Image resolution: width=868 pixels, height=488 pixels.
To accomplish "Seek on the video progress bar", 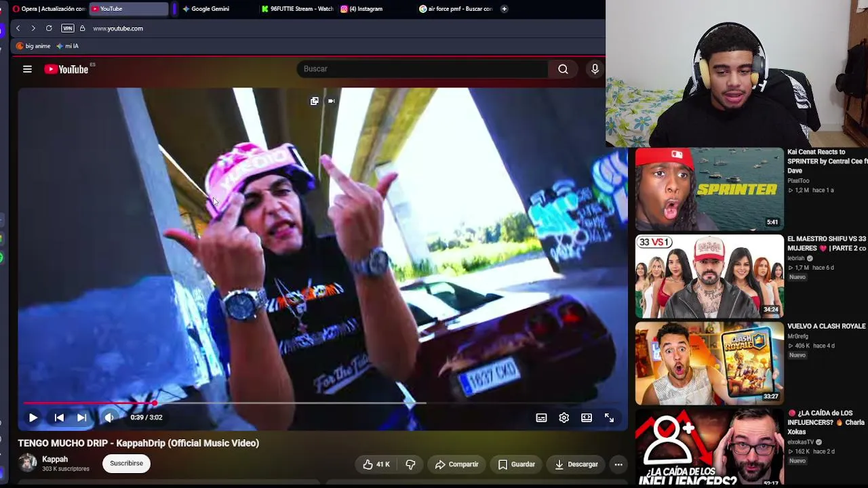I will 323,403.
